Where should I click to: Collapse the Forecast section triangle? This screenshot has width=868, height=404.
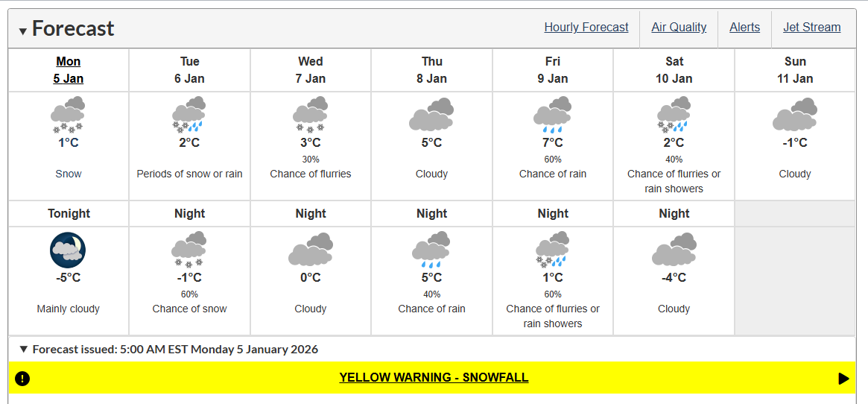(22, 31)
